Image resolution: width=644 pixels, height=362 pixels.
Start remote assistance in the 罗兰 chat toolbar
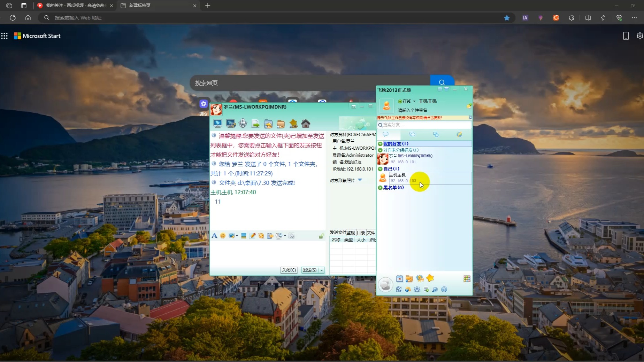[218, 124]
